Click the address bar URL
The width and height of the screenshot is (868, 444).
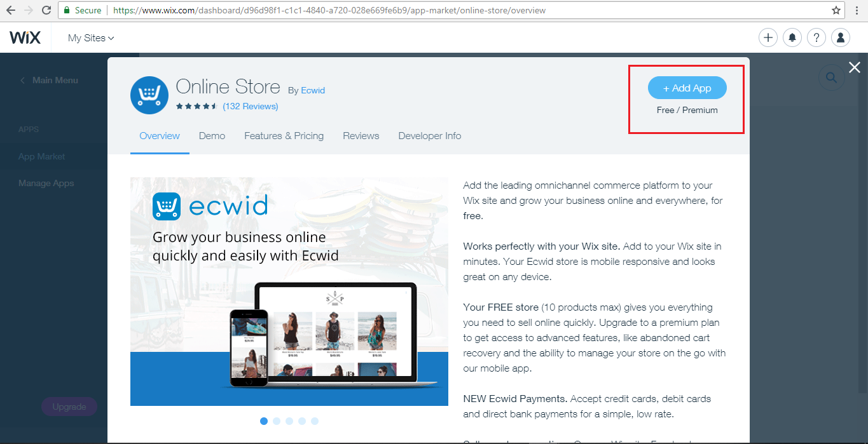tap(329, 10)
